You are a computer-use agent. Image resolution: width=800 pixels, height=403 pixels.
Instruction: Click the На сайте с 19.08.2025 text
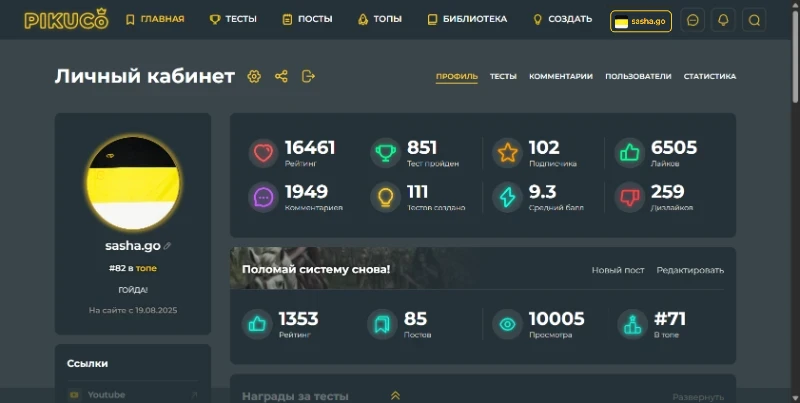(133, 310)
